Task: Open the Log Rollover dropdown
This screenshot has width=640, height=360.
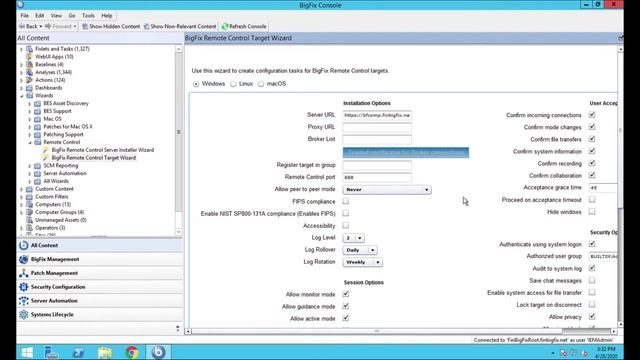Action: [360, 250]
